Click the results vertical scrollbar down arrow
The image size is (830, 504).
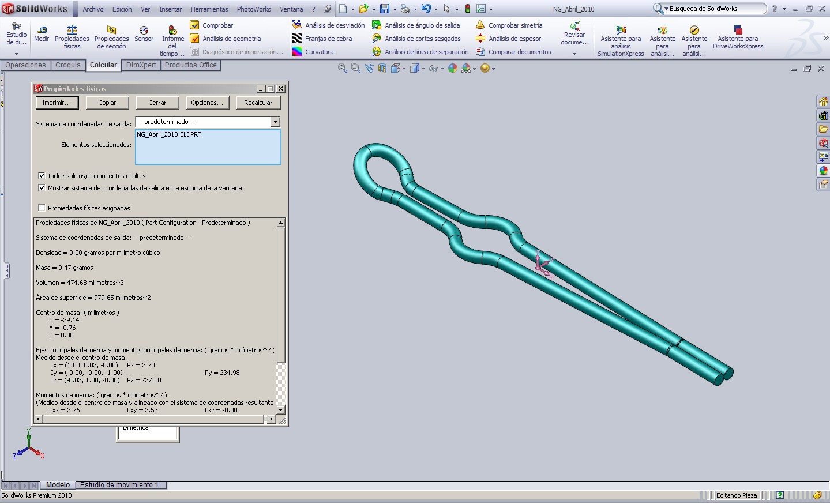[281, 410]
